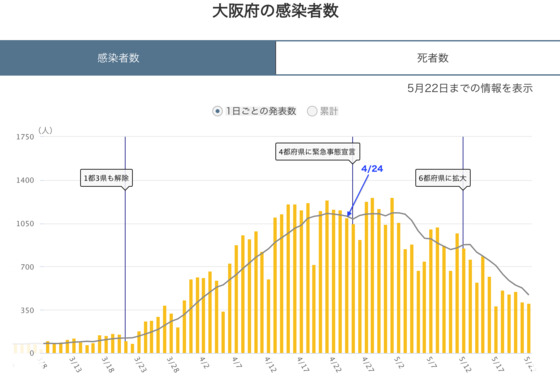Viewport: 560px width, 380px height.
Task: Click the 6都府県に拡大 annotation label
Action: point(442,178)
